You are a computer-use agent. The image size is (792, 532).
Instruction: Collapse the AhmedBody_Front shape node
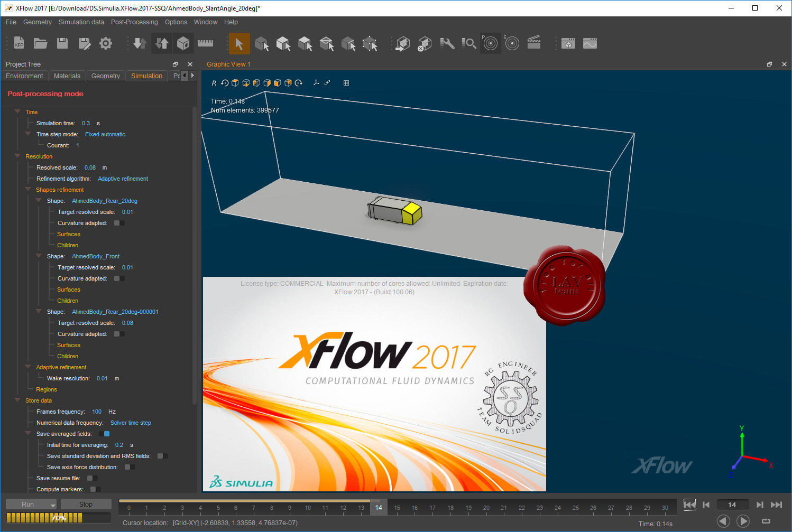pos(39,256)
